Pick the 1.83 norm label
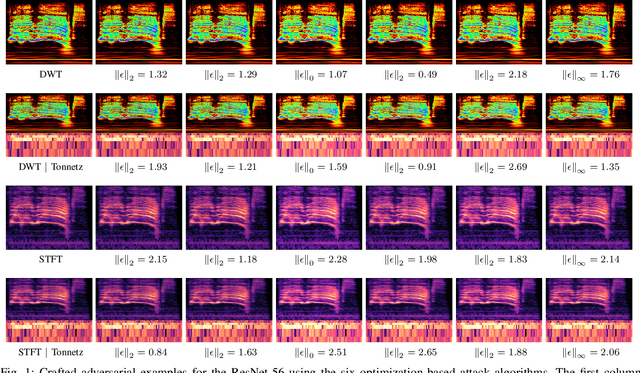This screenshot has width=640, height=373. click(501, 260)
